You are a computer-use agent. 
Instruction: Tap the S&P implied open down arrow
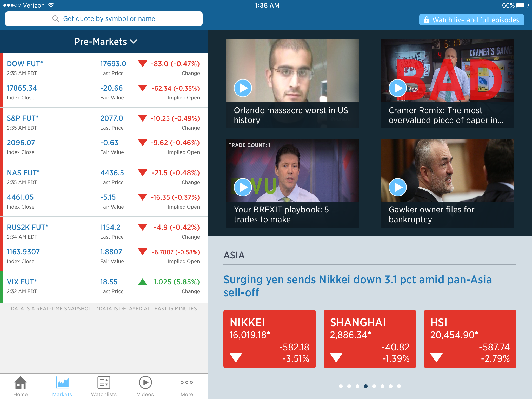tap(143, 143)
